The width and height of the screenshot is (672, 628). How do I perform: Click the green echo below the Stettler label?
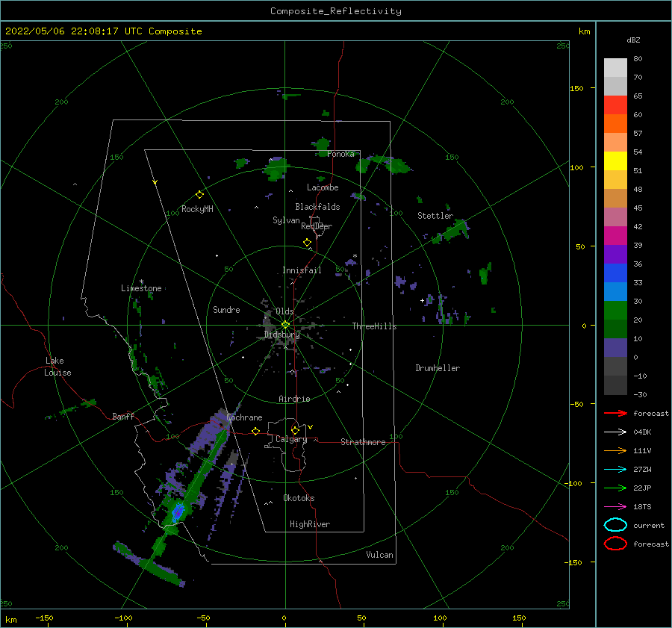(x=453, y=232)
